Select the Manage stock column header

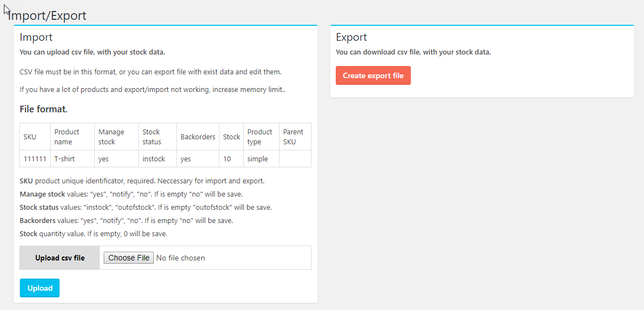(111, 137)
